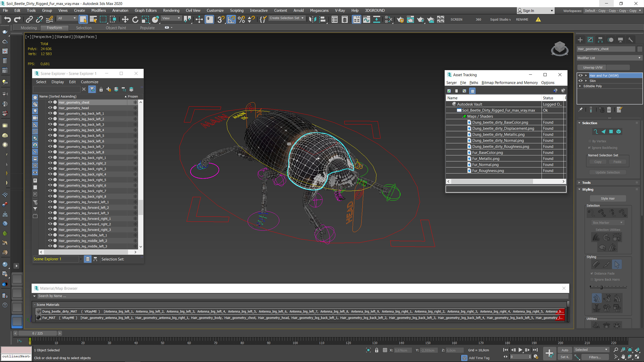The height and width of the screenshot is (362, 644).
Task: Expand Hair and Fur (WSM) modifier arrow
Action: point(586,75)
